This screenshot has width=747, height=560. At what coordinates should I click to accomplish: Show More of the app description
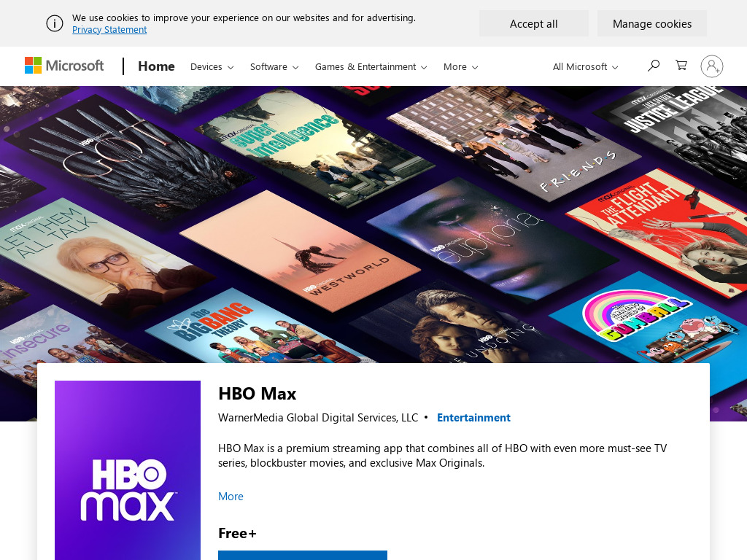point(231,496)
